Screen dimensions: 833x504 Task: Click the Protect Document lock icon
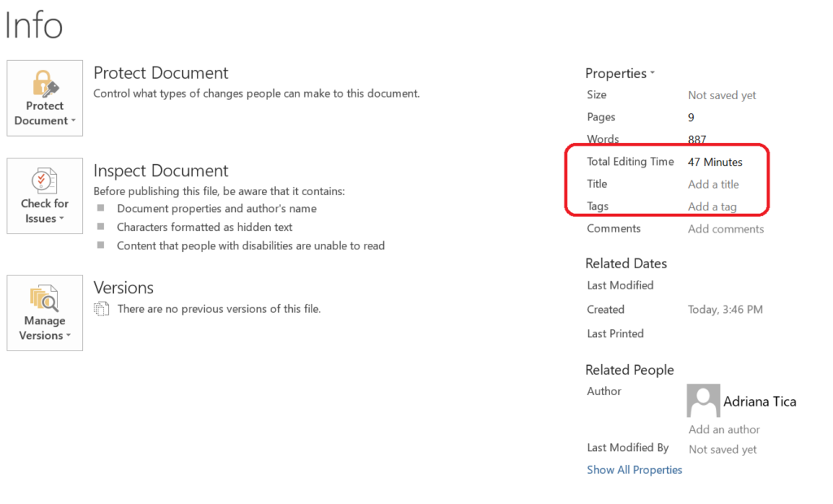click(44, 82)
